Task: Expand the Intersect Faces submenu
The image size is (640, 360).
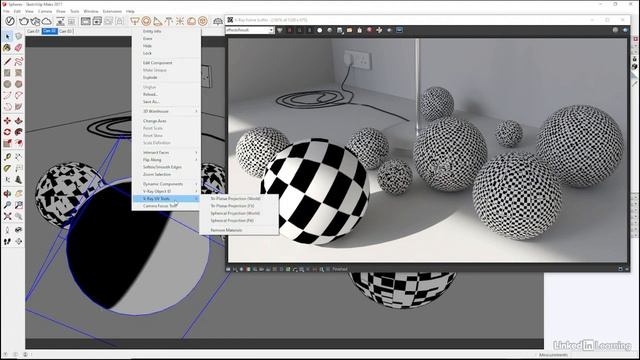Action: [x=167, y=152]
